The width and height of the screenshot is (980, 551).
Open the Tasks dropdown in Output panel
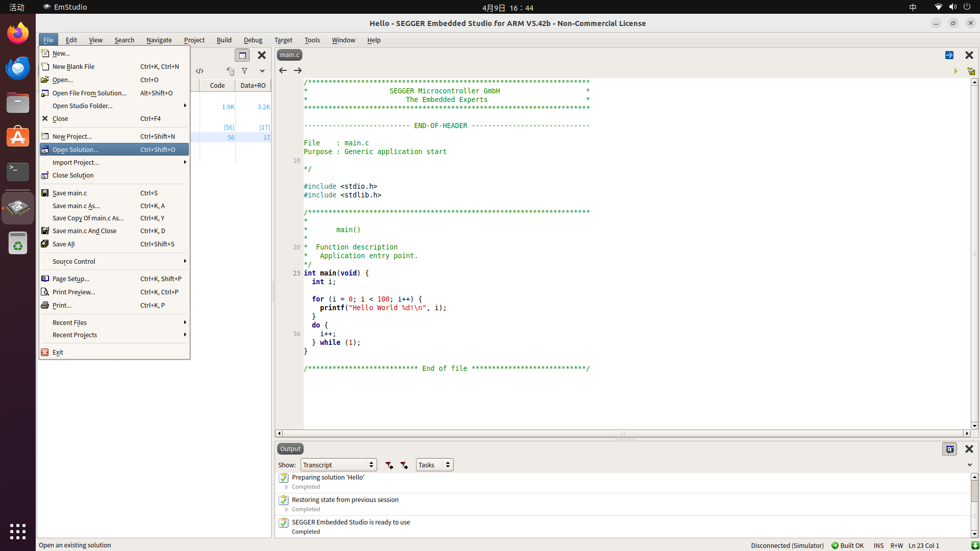(434, 465)
